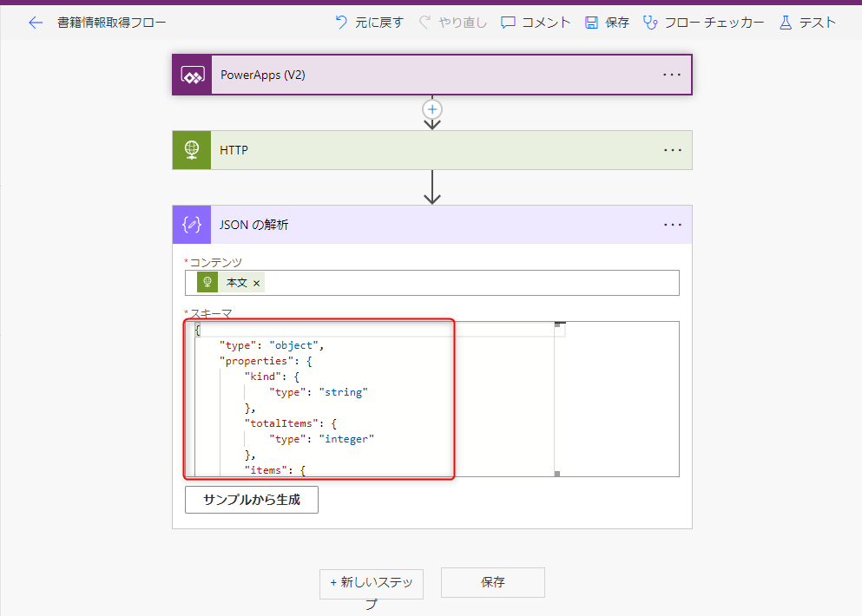Screen dimensions: 862x616
Task: Add step with 新しいステップ button
Action: click(x=371, y=584)
